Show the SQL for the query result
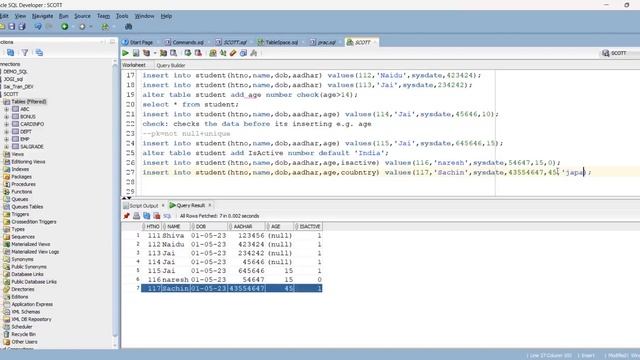This screenshot has height=360, width=640. pos(167,216)
